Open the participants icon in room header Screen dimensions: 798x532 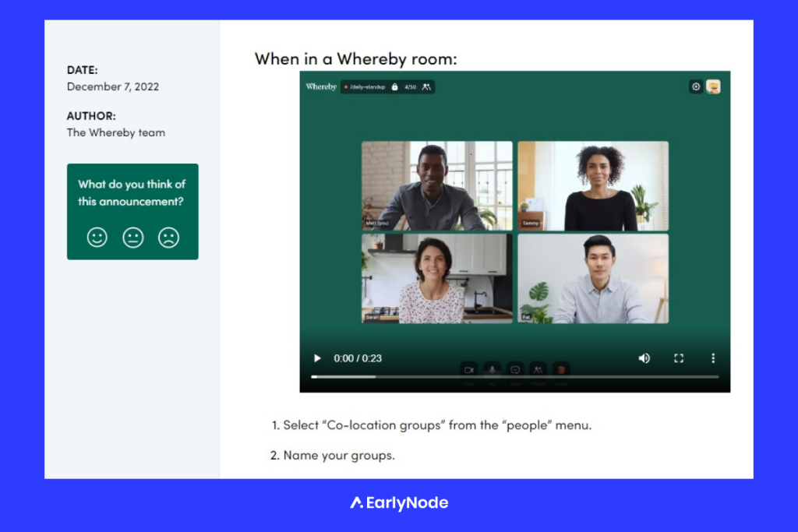[x=426, y=87]
